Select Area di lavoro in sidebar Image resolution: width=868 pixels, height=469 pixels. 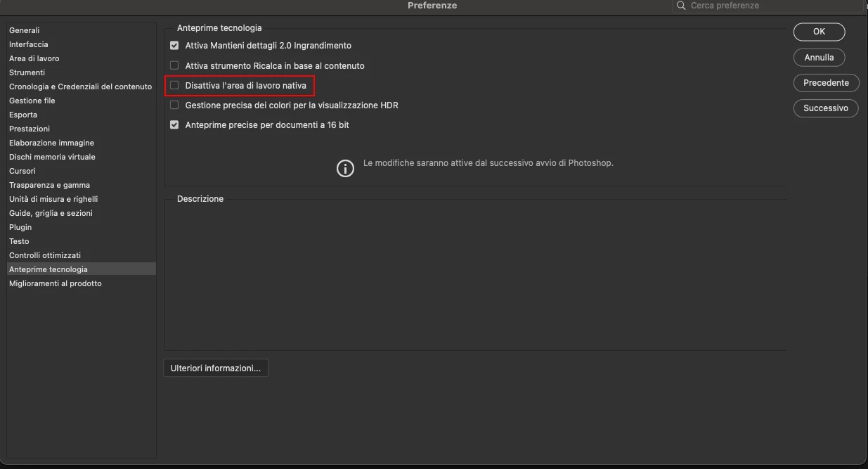point(82,58)
